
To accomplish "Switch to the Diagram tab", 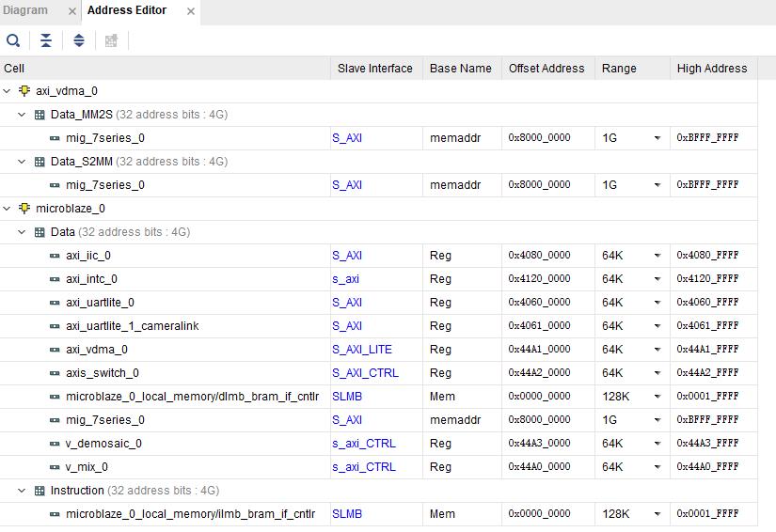I will coord(25,10).
